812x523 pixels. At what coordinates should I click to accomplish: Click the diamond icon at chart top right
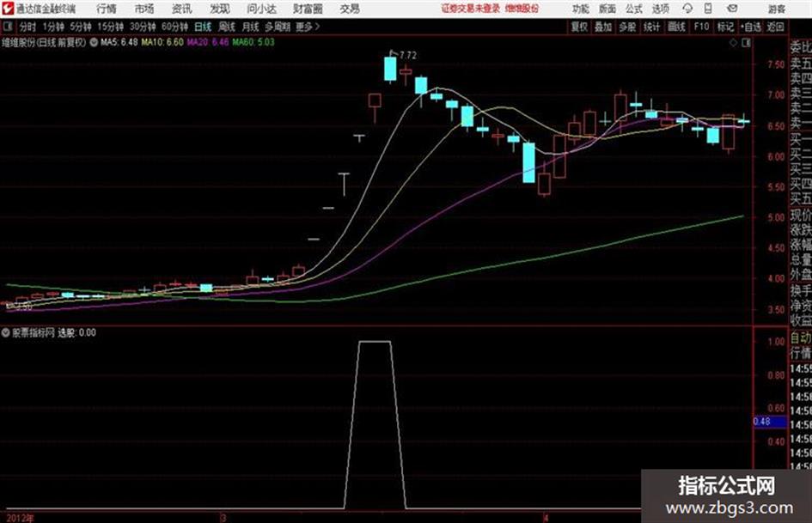pos(733,43)
